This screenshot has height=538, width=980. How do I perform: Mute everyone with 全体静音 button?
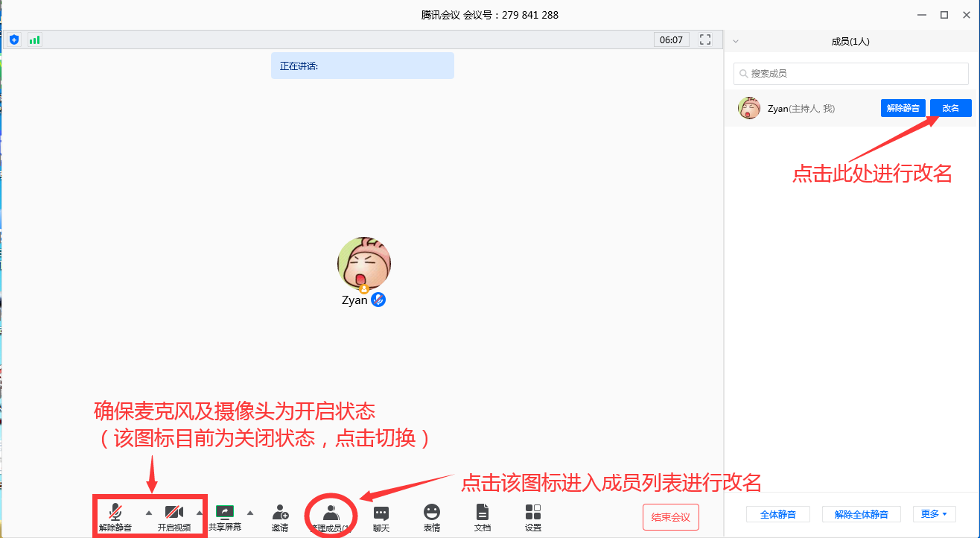pyautogui.click(x=777, y=513)
